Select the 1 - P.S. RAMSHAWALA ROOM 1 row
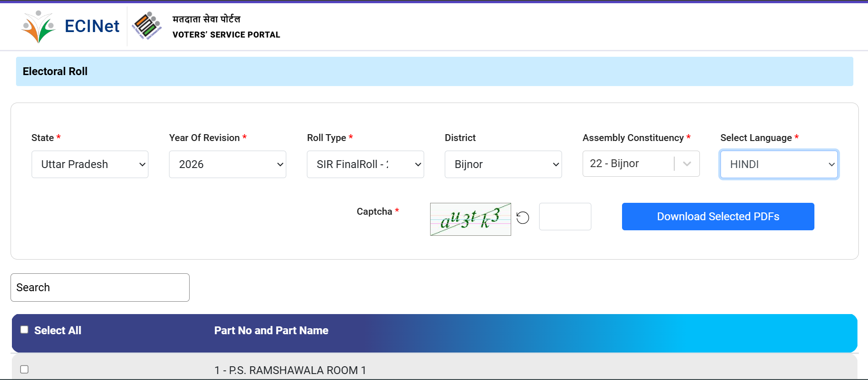Viewport: 868px width, 380px height. (x=290, y=370)
